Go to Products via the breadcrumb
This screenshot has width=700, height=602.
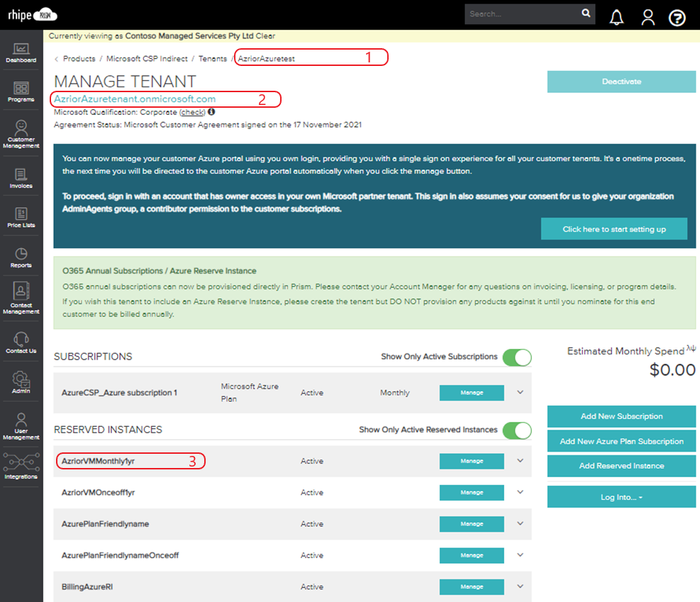pos(79,58)
